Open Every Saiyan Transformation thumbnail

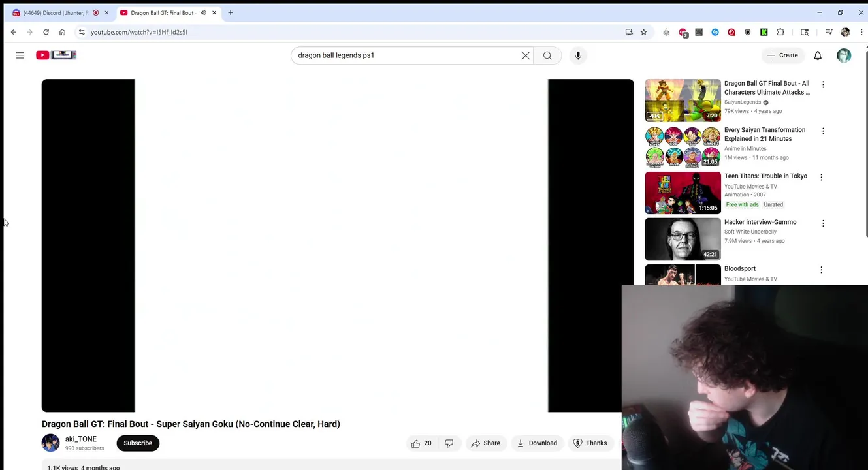[683, 147]
